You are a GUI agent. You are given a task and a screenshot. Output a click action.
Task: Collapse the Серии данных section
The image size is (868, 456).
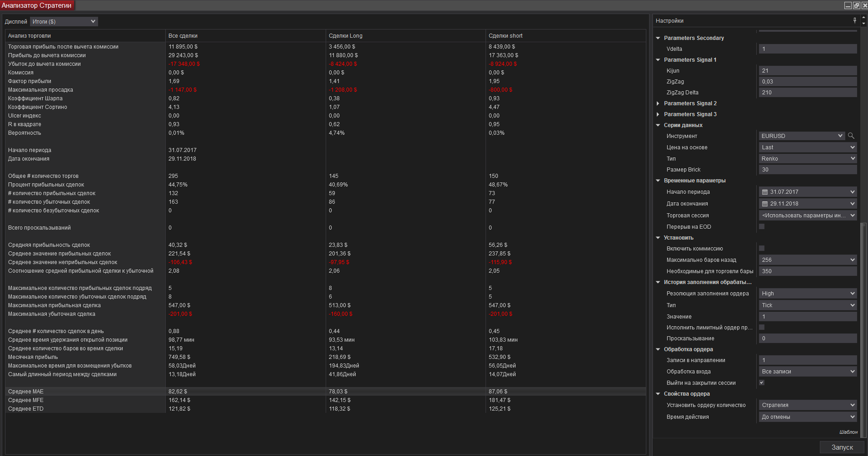[x=658, y=125]
